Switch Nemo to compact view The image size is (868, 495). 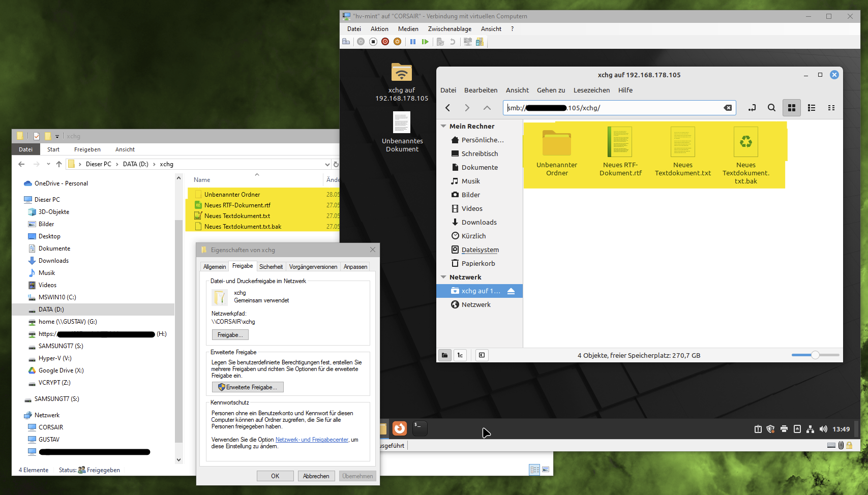pos(831,108)
